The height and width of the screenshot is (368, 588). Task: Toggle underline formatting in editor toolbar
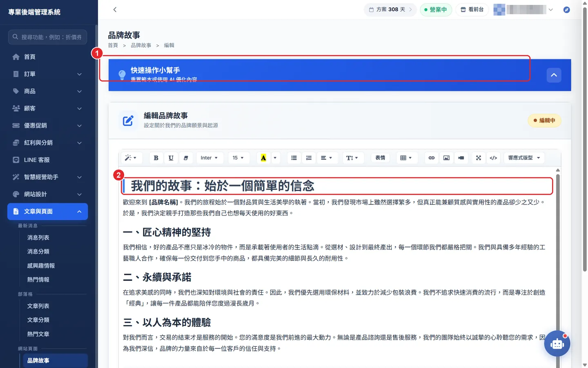171,158
